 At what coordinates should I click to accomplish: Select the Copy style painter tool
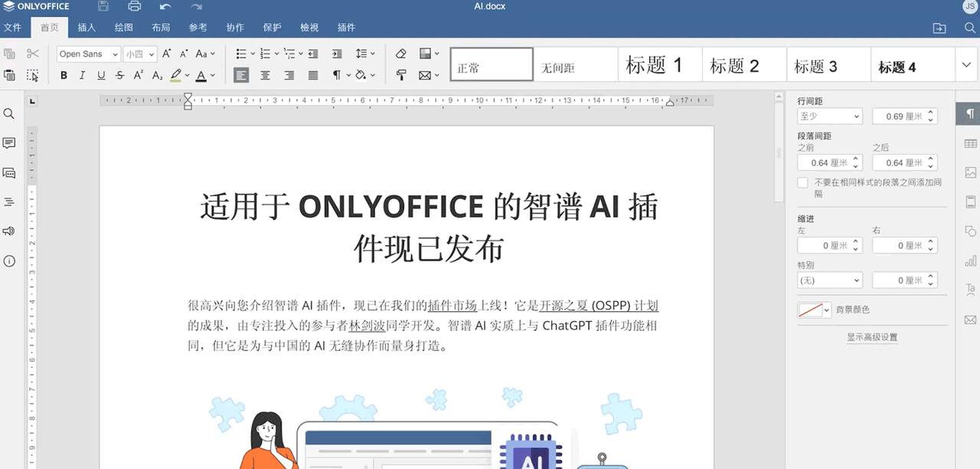[x=400, y=75]
